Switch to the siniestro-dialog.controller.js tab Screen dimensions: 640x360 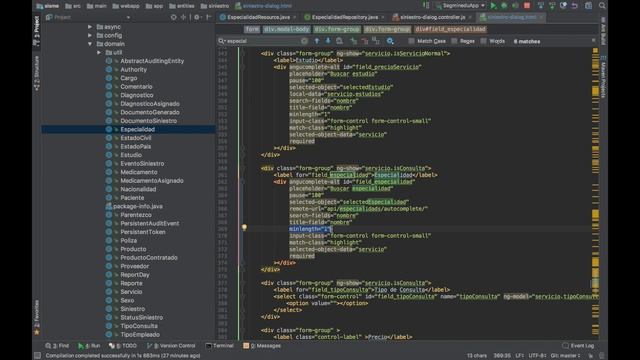pos(432,17)
